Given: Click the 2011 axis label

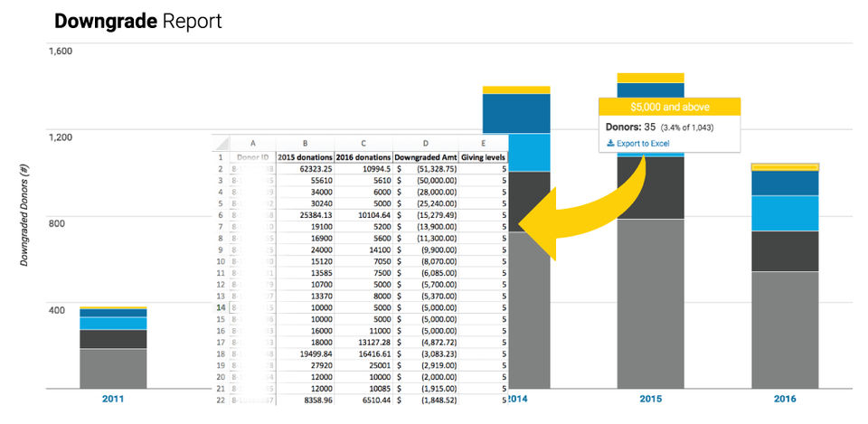Looking at the screenshot, I should [x=113, y=399].
